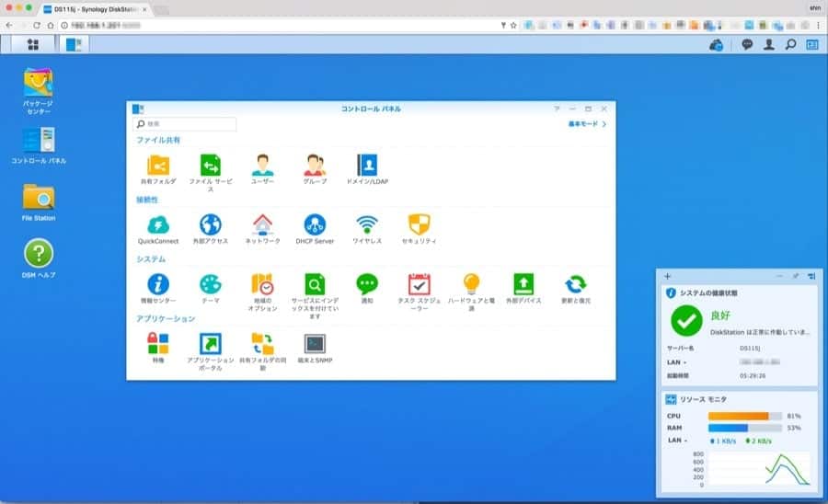Open the upload queue cloud icon
Viewport: 828px width, 504px height.
tap(716, 45)
